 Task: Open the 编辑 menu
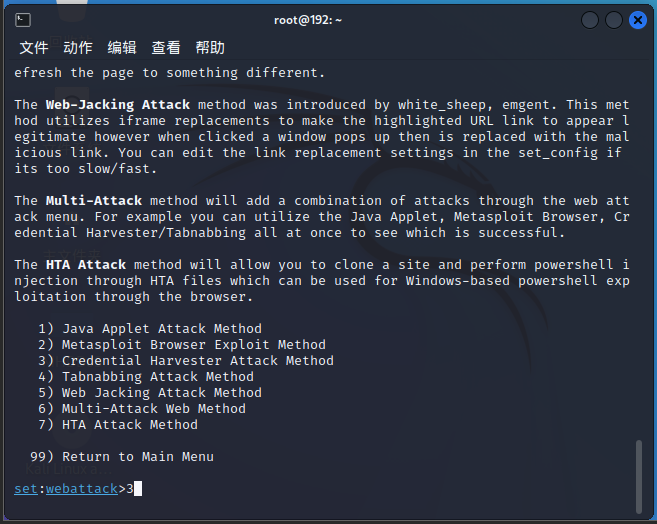[x=122, y=48]
